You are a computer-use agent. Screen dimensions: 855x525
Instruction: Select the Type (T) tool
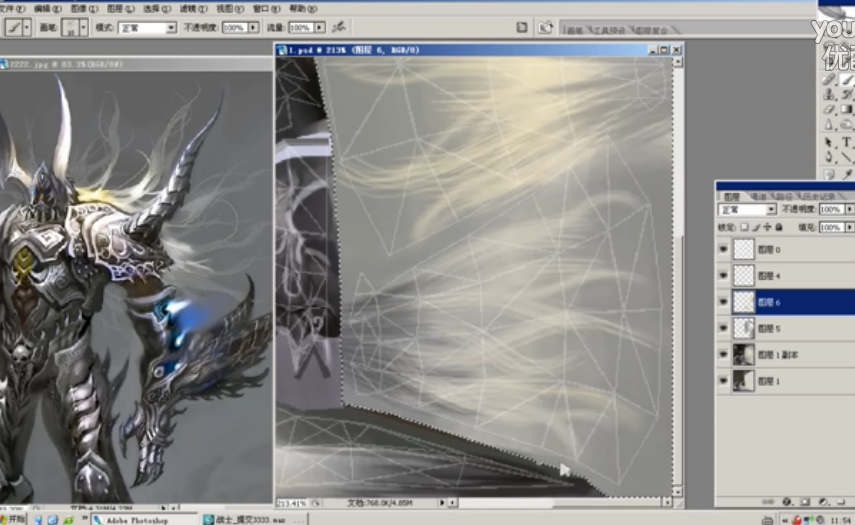pos(846,142)
